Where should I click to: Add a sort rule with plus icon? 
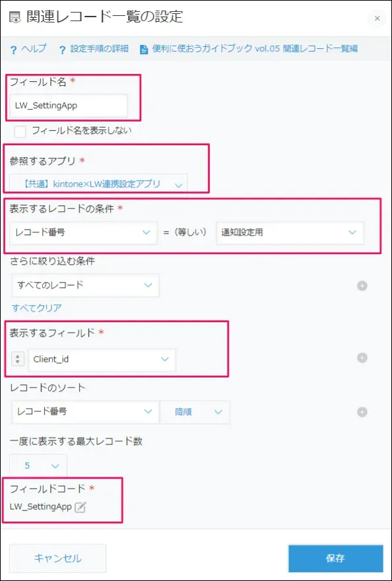point(362,412)
